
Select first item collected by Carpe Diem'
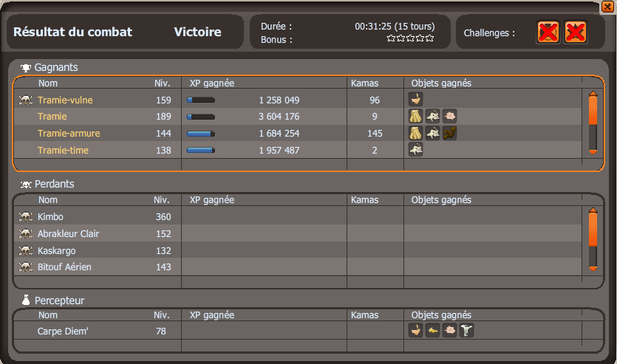pos(415,331)
